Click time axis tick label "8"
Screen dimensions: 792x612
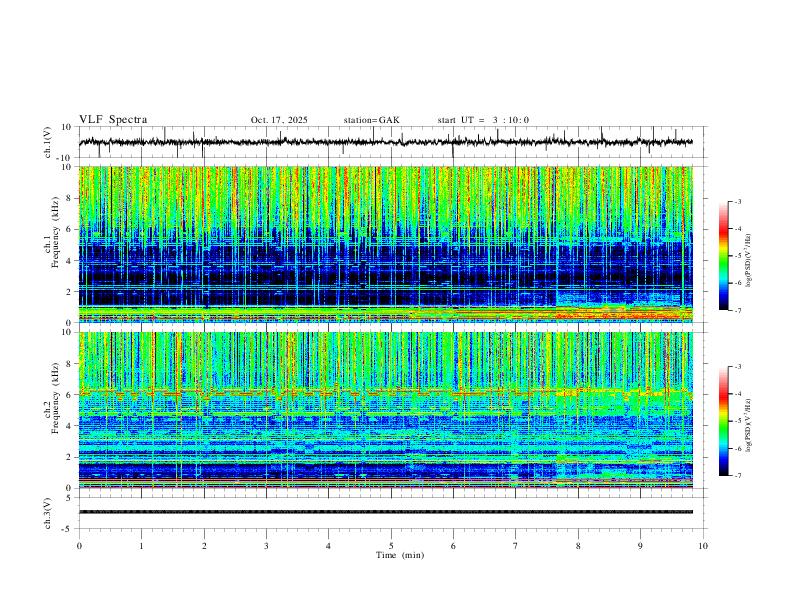point(578,546)
